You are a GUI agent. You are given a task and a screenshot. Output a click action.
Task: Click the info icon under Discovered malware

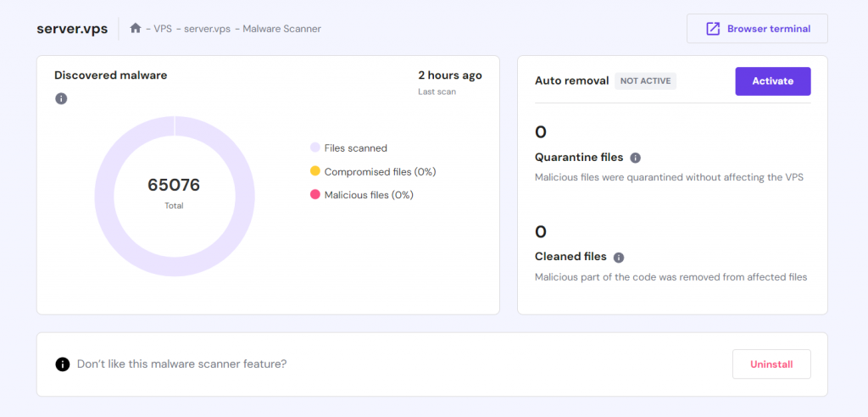click(61, 99)
